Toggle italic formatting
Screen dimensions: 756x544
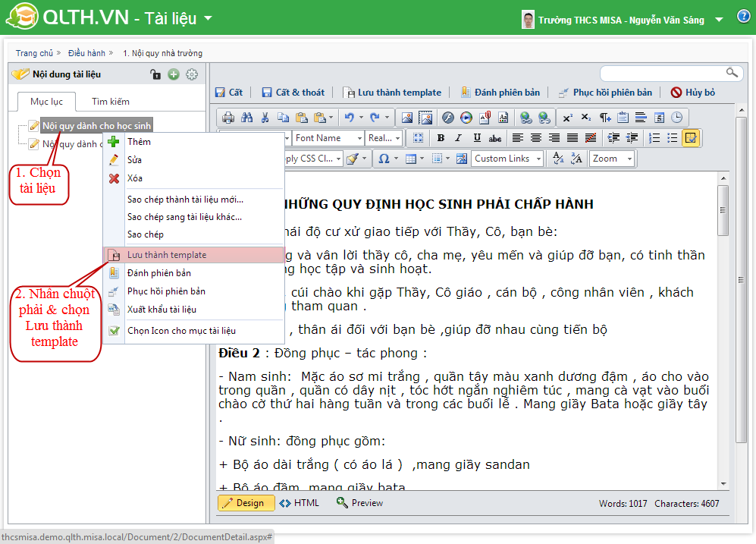pyautogui.click(x=458, y=138)
